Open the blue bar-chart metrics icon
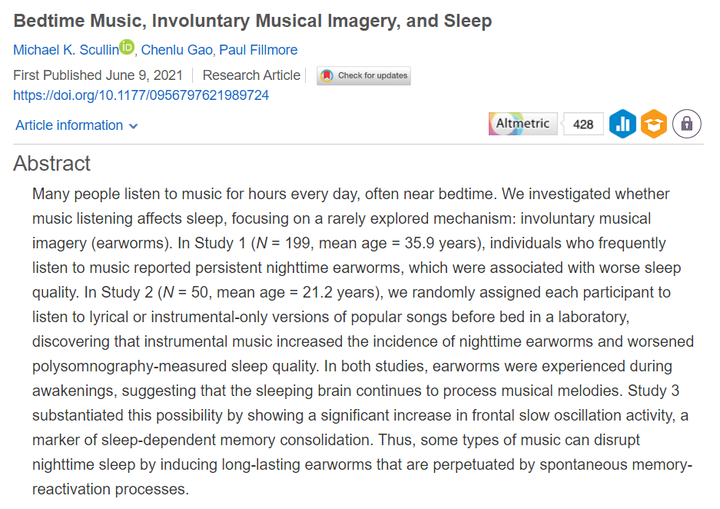Screen dimensions: 720x509 pos(623,124)
